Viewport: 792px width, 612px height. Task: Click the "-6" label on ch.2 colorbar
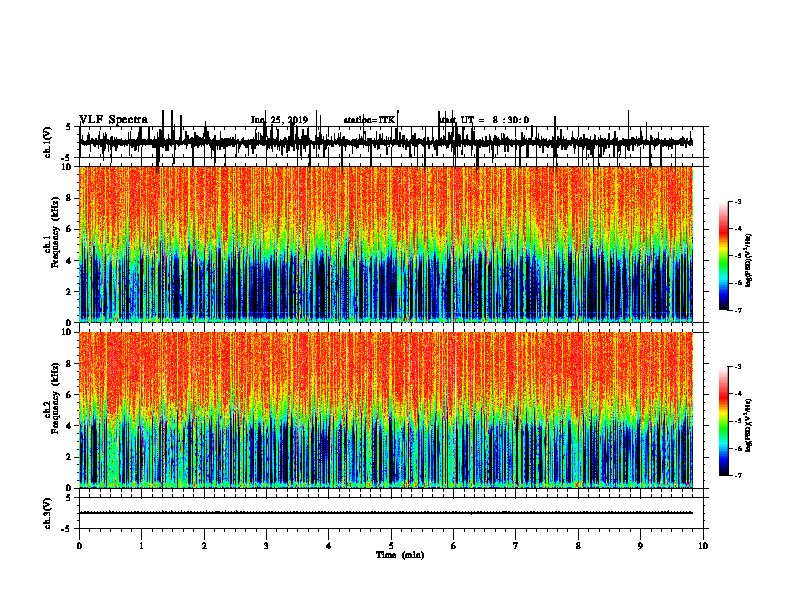pos(737,448)
